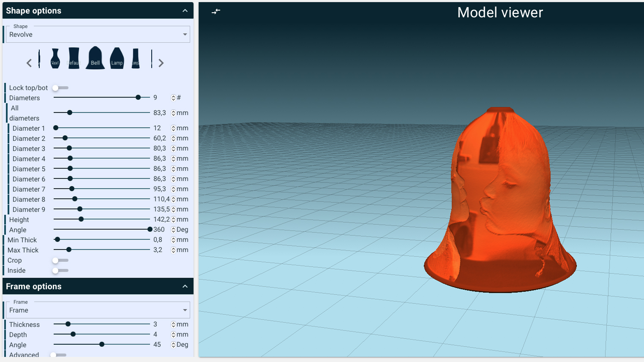Open the Shape dropdown showing Revolve
The width and height of the screenshot is (644, 362).
click(x=98, y=35)
